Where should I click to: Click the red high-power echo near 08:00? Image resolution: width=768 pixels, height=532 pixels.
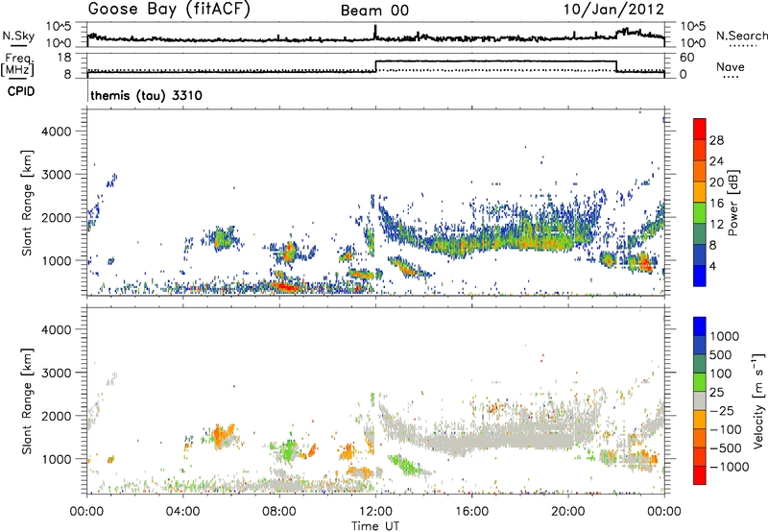coord(284,286)
